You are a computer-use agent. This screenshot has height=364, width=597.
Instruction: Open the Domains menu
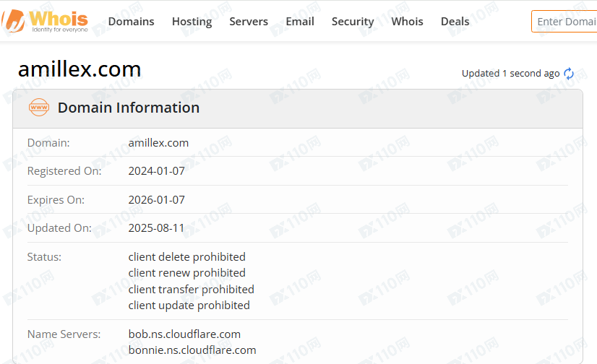(x=131, y=22)
